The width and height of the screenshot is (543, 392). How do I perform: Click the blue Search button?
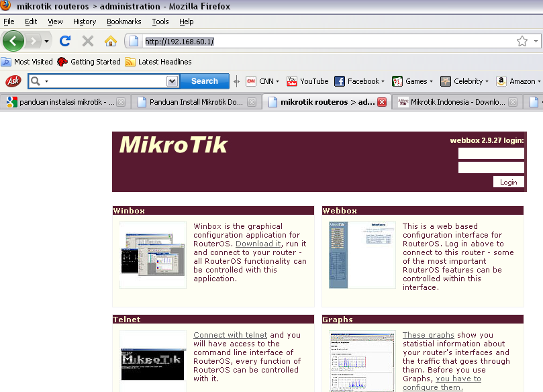coord(205,81)
